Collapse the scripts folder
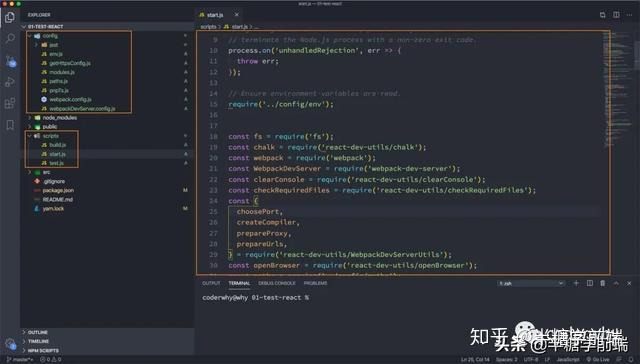Viewport: 640px width, 364px height. point(30,136)
